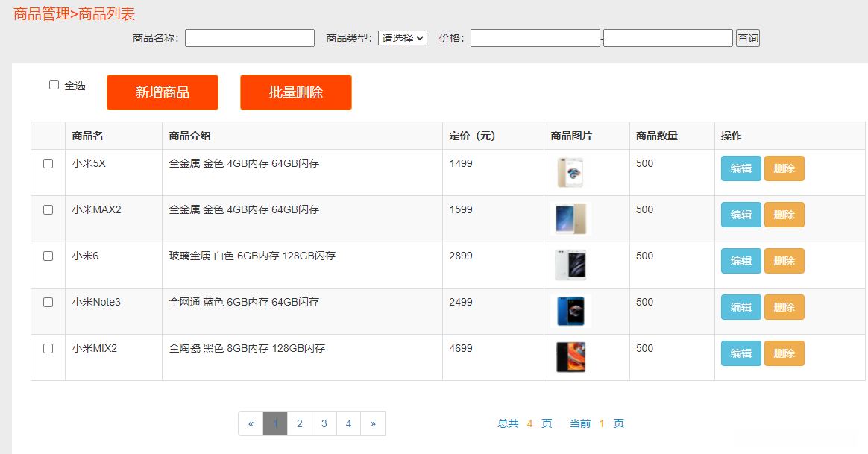This screenshot has height=454, width=868.
Task: Click the 商品图片 column header
Action: (x=571, y=136)
